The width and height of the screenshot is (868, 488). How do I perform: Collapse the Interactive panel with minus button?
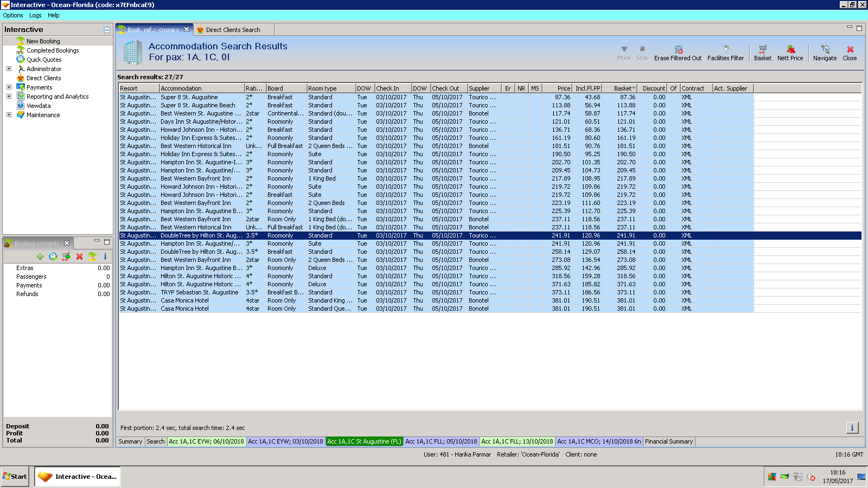pos(107,30)
